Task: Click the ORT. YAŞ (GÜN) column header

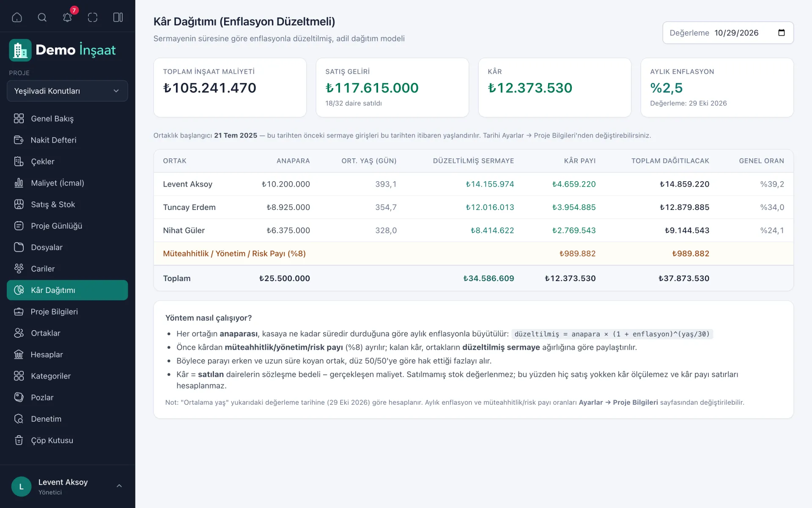Action: coord(369,161)
